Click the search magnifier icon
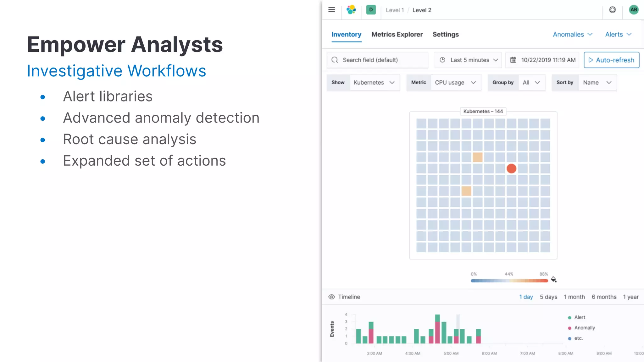This screenshot has height=362, width=644. pyautogui.click(x=335, y=60)
